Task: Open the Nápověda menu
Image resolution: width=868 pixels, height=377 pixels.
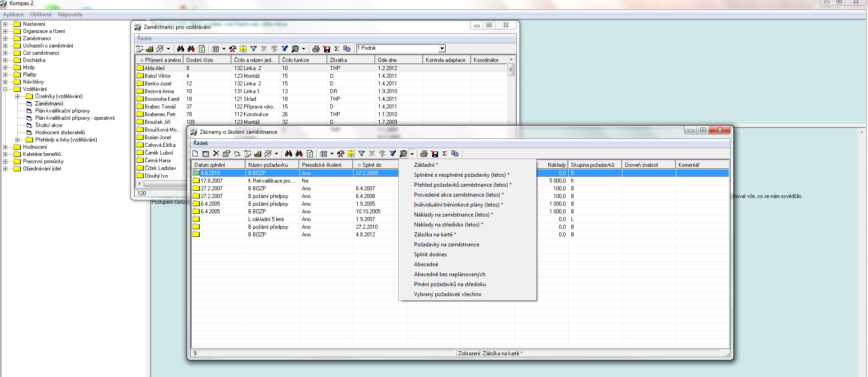Action: point(70,14)
